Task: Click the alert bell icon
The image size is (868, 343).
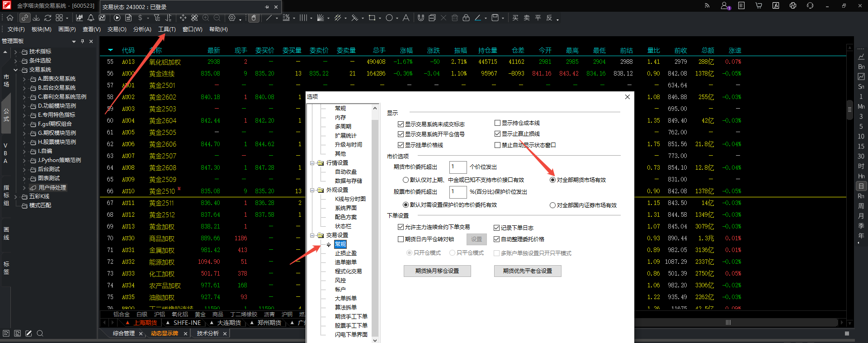Action: pos(90,18)
